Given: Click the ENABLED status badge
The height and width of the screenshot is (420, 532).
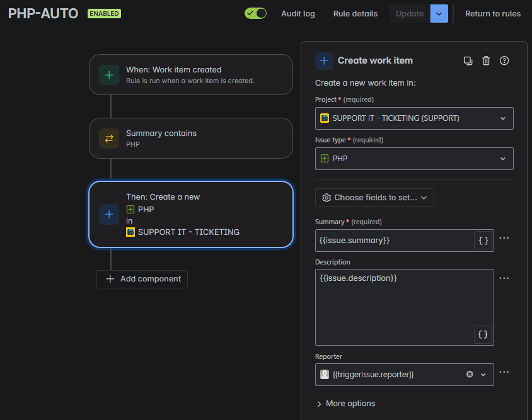Looking at the screenshot, I should pyautogui.click(x=104, y=14).
